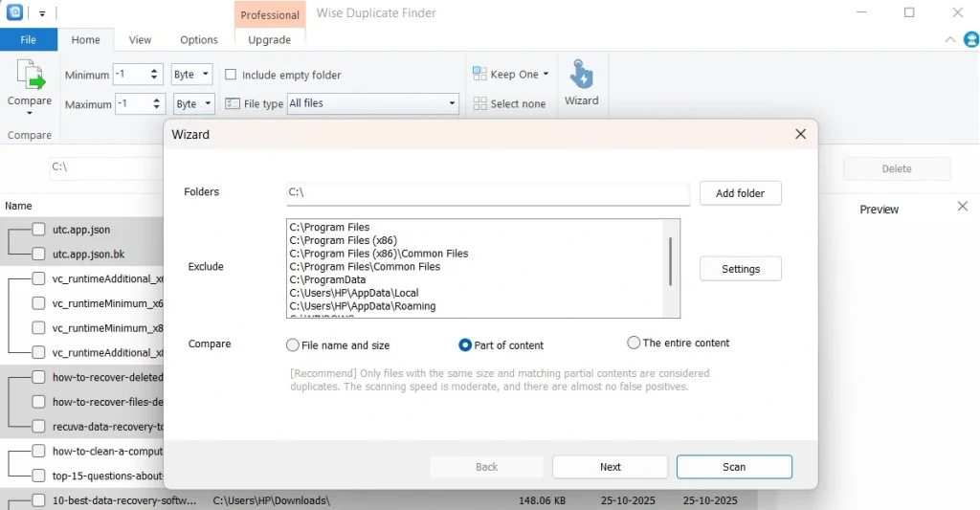Click the Add folder button
Viewport: 980px width, 510px height.
coord(740,193)
